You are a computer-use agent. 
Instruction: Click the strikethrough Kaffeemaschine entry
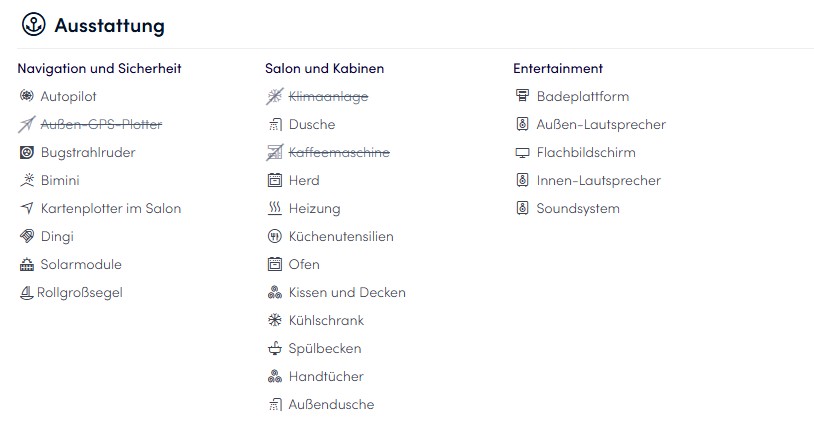[x=339, y=153]
